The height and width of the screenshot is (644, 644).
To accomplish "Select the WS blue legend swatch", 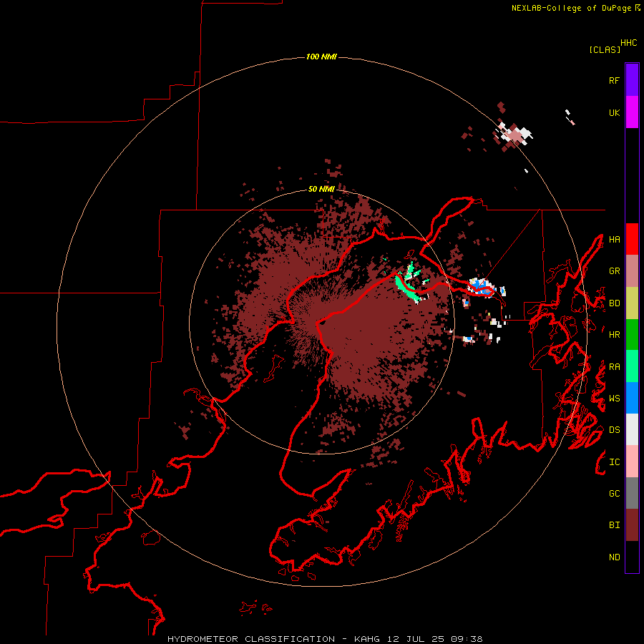I will point(632,398).
